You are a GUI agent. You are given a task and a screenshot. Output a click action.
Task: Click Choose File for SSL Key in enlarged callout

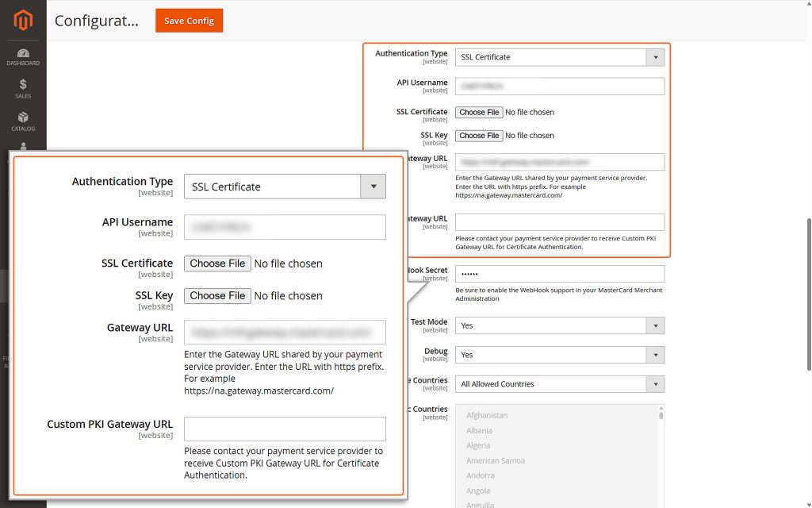[x=217, y=295]
